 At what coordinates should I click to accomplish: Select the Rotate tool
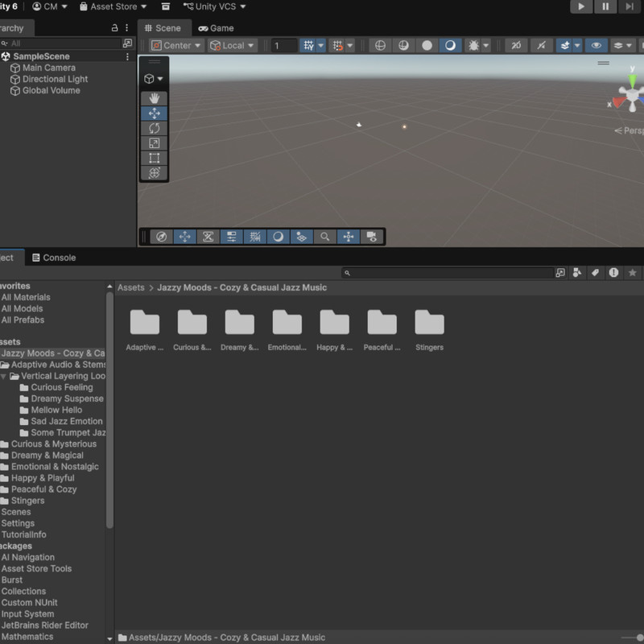click(x=154, y=128)
